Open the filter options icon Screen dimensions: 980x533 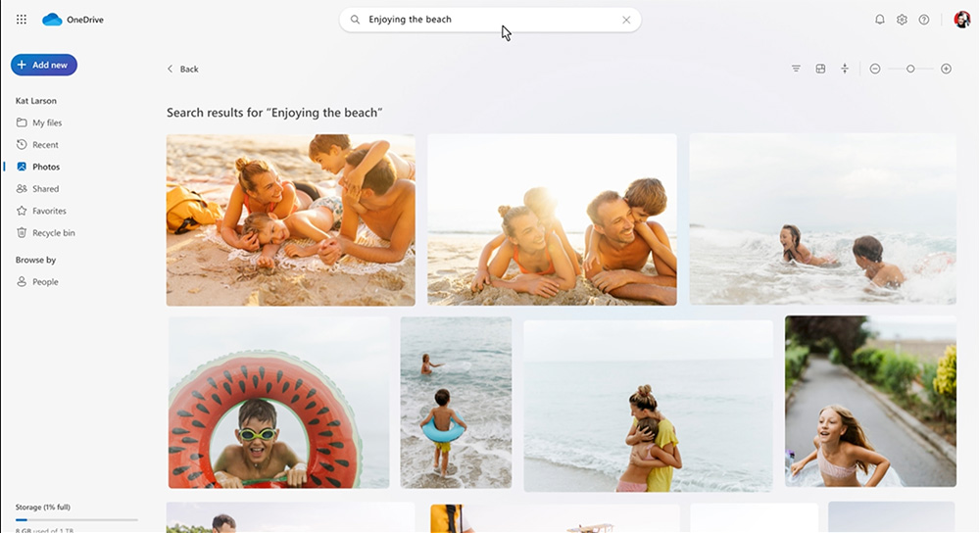(x=796, y=69)
